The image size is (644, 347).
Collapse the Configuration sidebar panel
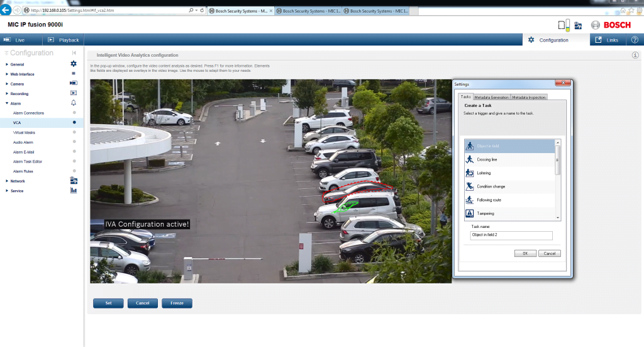click(x=74, y=53)
